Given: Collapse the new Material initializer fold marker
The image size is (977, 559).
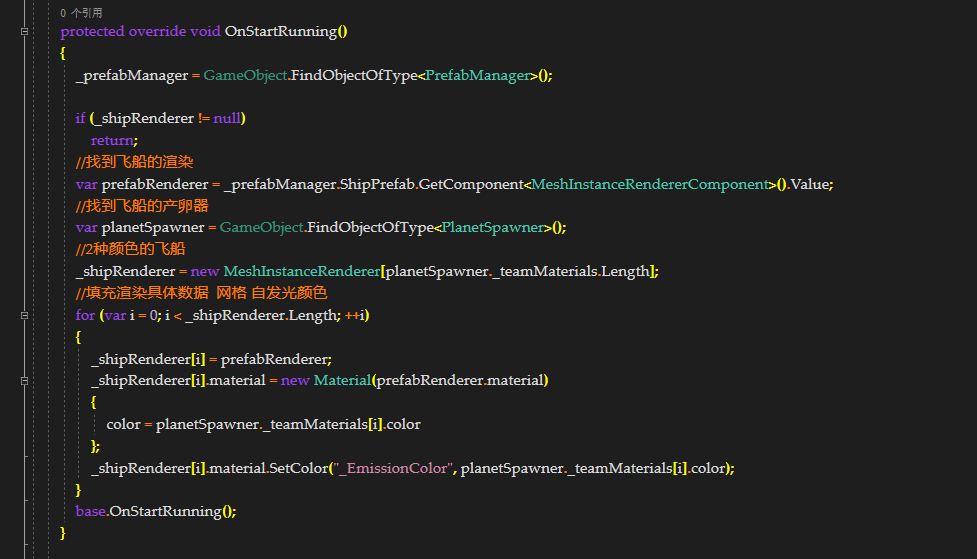Looking at the screenshot, I should tap(24, 381).
